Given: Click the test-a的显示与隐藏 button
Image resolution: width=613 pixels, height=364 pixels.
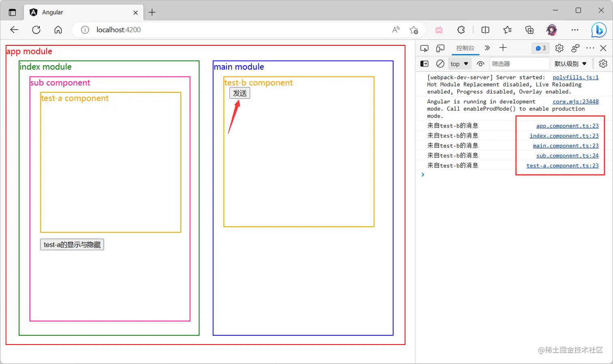Looking at the screenshot, I should tap(72, 245).
